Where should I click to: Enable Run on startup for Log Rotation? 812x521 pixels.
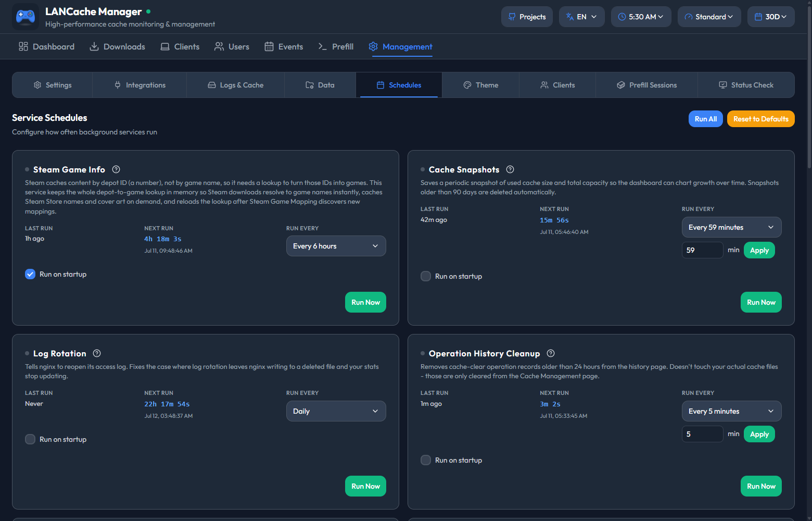(30, 439)
